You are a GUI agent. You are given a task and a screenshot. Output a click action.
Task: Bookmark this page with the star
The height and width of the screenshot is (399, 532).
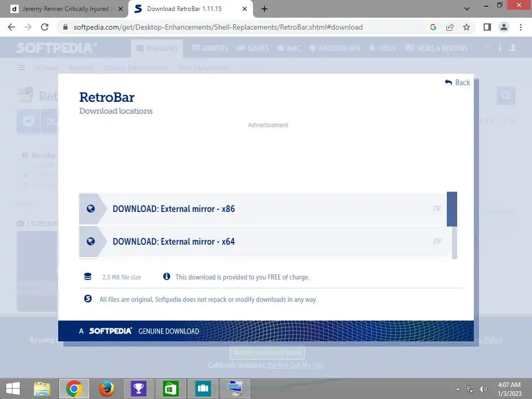pyautogui.click(x=467, y=27)
